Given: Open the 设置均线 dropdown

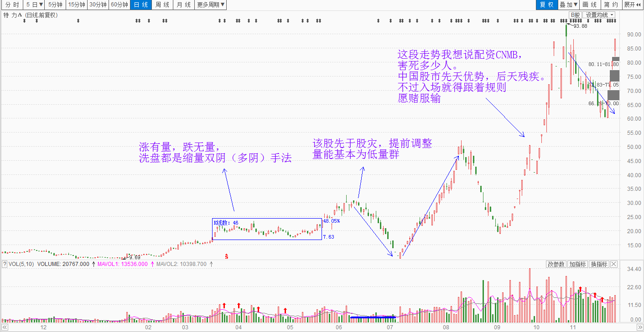Looking at the screenshot, I should (599, 15).
